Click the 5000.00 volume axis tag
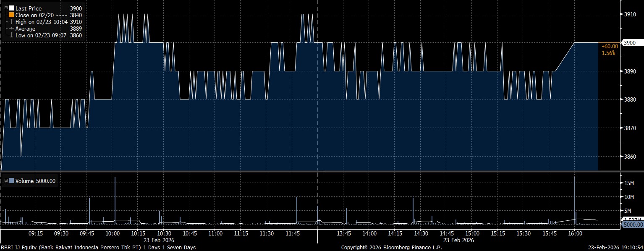This screenshot has height=251, width=644. click(634, 225)
